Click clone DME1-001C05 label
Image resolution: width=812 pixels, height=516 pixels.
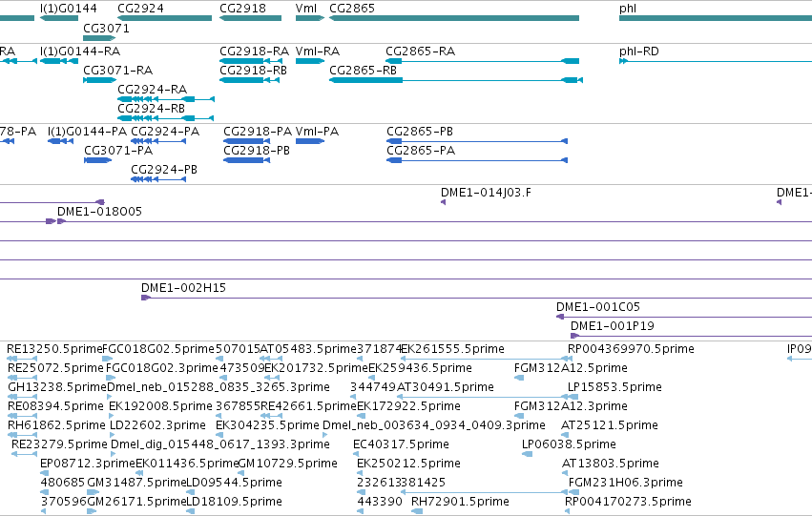[x=598, y=307]
